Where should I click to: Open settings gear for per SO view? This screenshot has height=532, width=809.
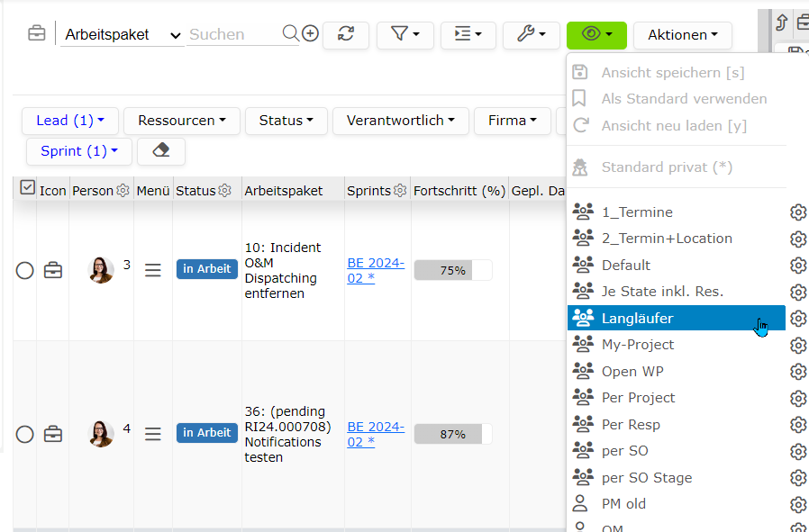coord(798,451)
